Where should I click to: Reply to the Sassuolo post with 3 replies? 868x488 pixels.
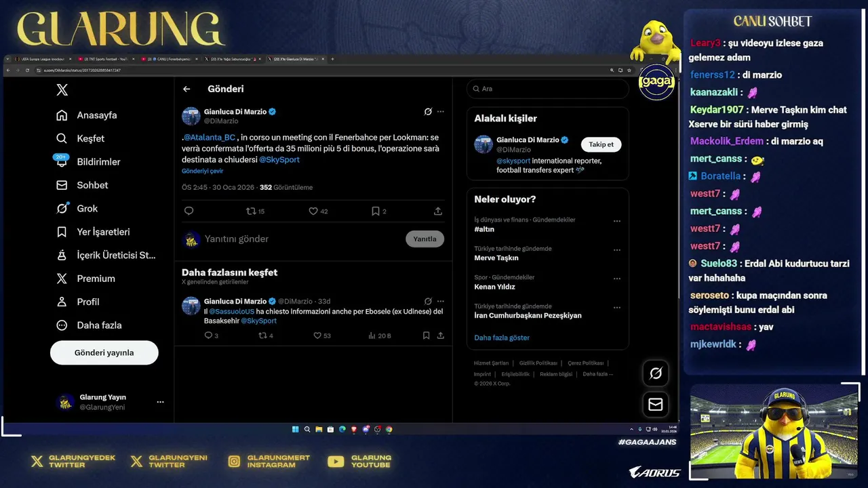click(x=211, y=335)
